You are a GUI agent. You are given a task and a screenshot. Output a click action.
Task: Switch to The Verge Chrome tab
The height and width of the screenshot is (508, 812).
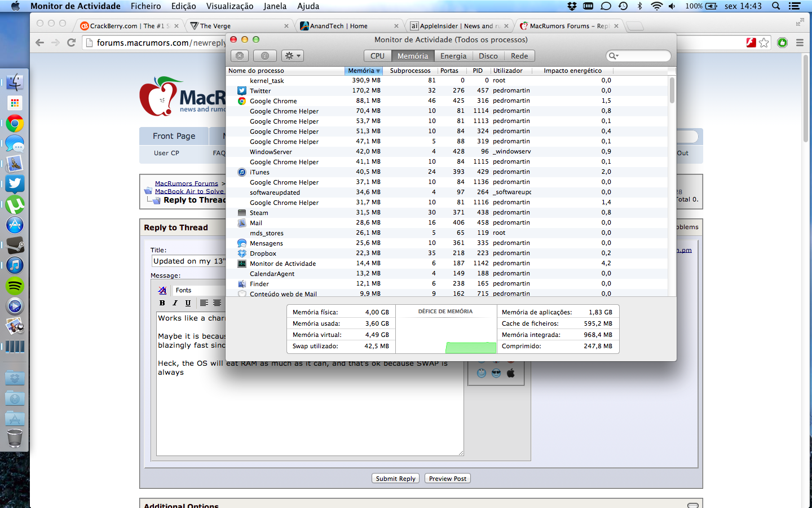coord(240,26)
